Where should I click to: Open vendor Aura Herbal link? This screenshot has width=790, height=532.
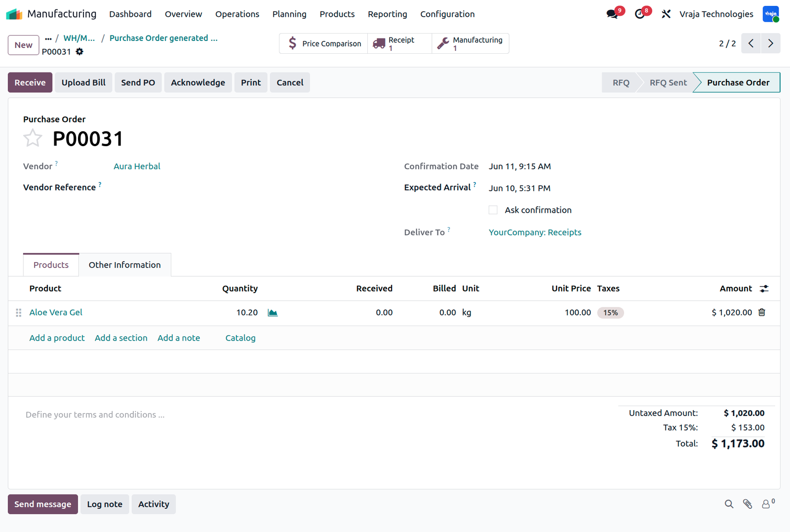tap(137, 166)
